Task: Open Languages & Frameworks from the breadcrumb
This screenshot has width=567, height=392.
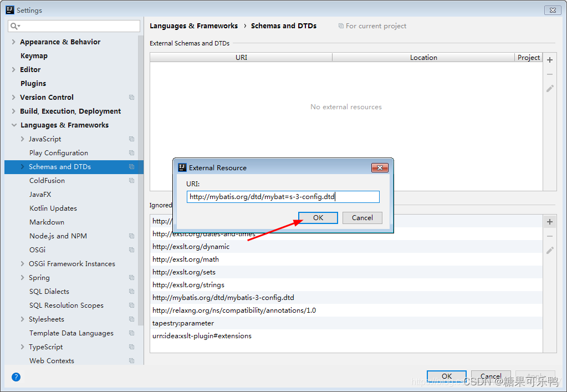Action: pos(193,26)
